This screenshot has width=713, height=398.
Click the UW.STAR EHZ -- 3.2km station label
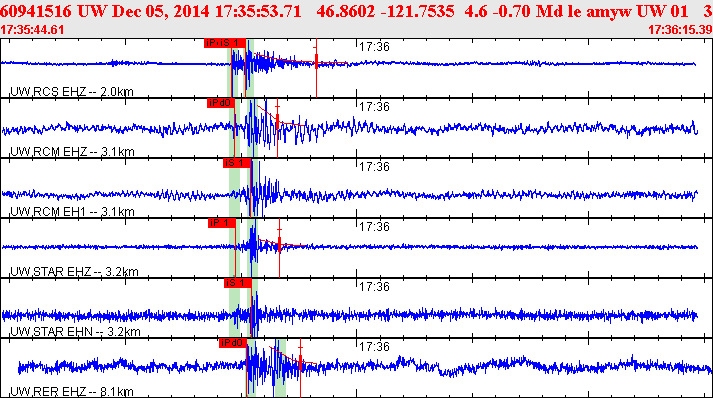pyautogui.click(x=74, y=272)
